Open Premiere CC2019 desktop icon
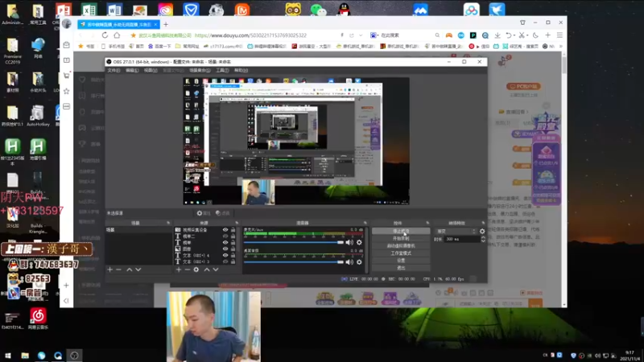 pyautogui.click(x=12, y=51)
